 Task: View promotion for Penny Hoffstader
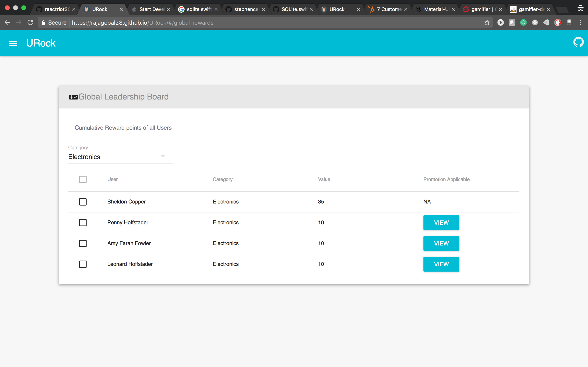click(441, 223)
